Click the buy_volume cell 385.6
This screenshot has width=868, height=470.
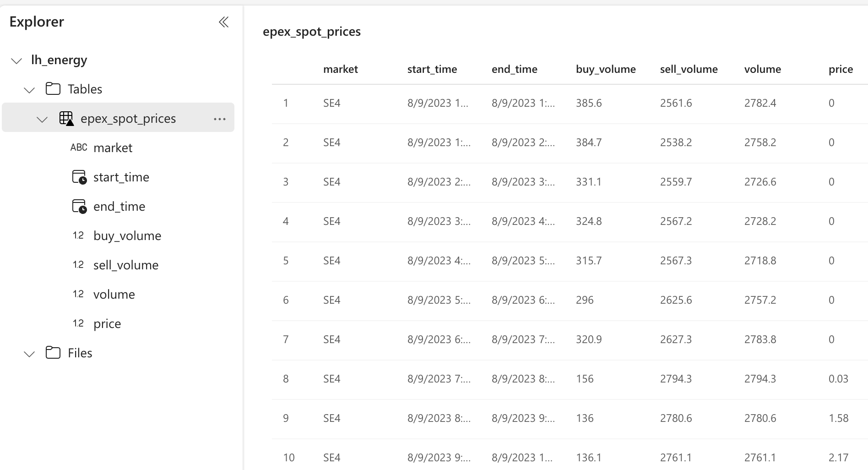coord(589,103)
